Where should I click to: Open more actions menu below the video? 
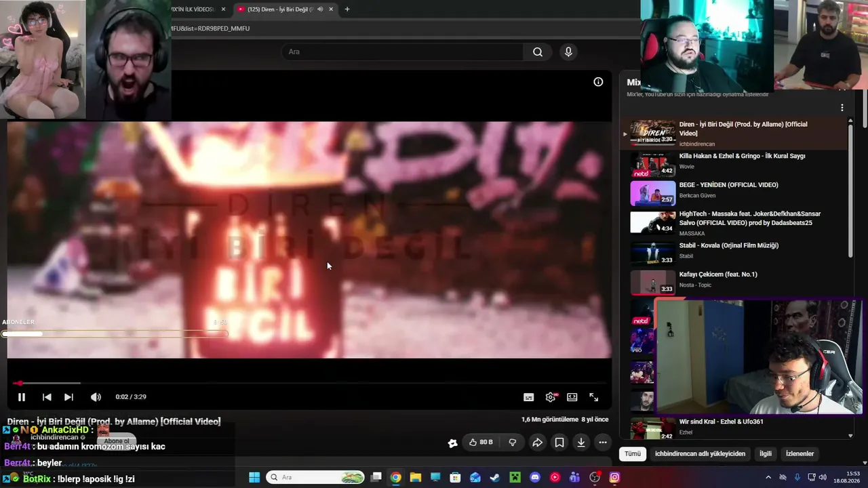tap(603, 443)
